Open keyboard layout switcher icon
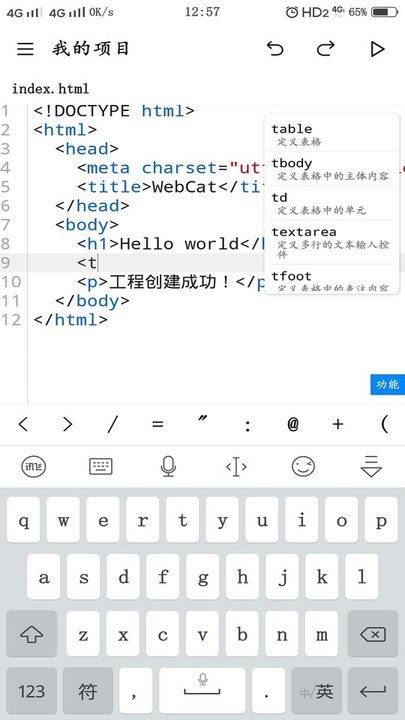 [101, 467]
